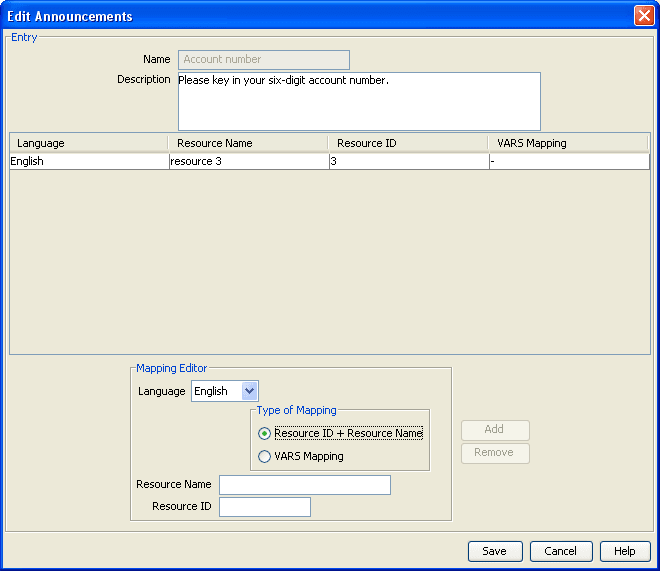Click the Cancel button

click(561, 551)
